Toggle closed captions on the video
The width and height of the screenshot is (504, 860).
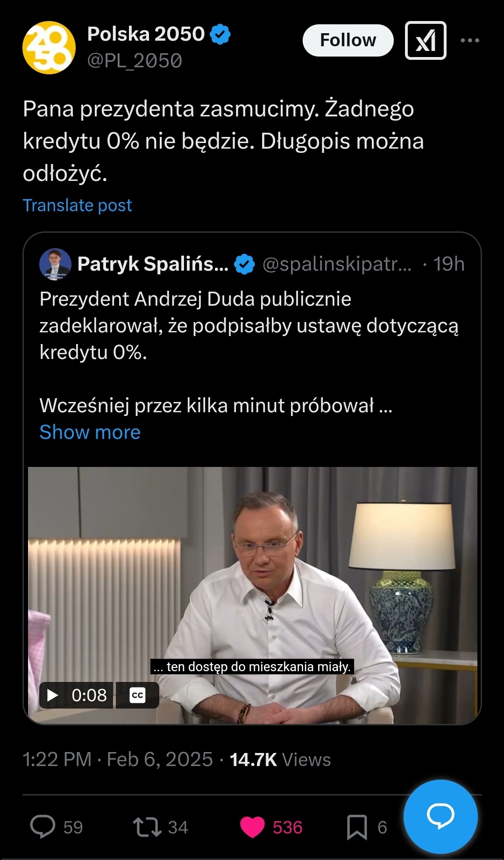(137, 695)
